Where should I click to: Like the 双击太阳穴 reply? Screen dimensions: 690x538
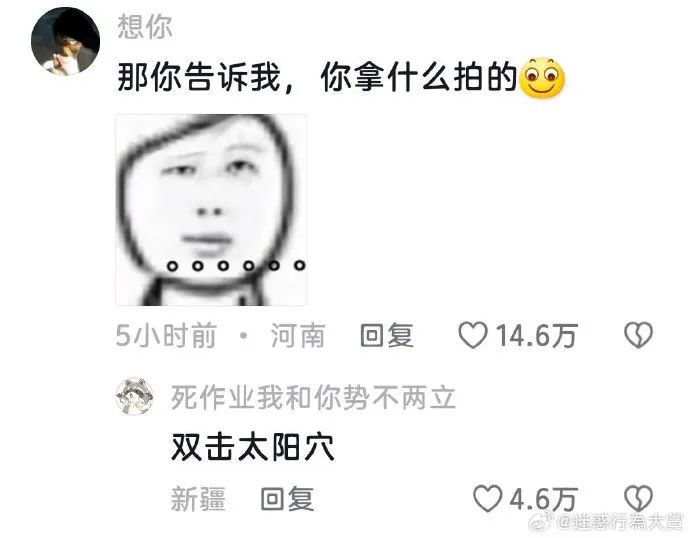[488, 498]
